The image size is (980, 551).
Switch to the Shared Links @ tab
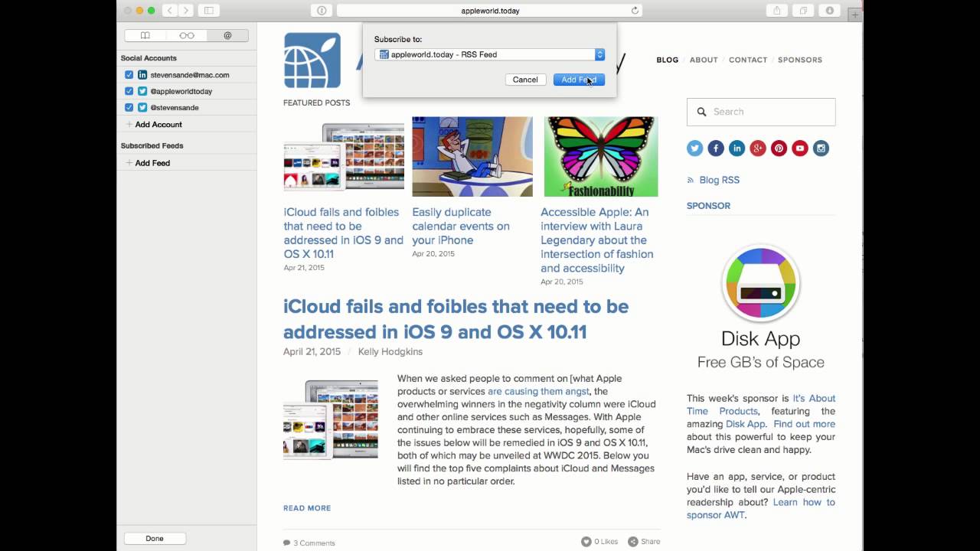[x=227, y=35]
